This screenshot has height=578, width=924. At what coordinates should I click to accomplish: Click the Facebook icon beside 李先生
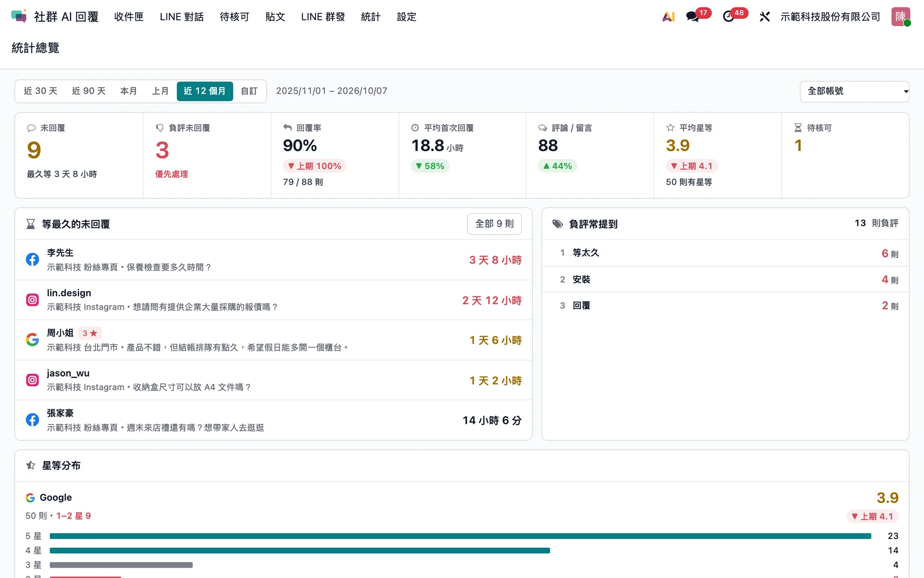point(33,260)
